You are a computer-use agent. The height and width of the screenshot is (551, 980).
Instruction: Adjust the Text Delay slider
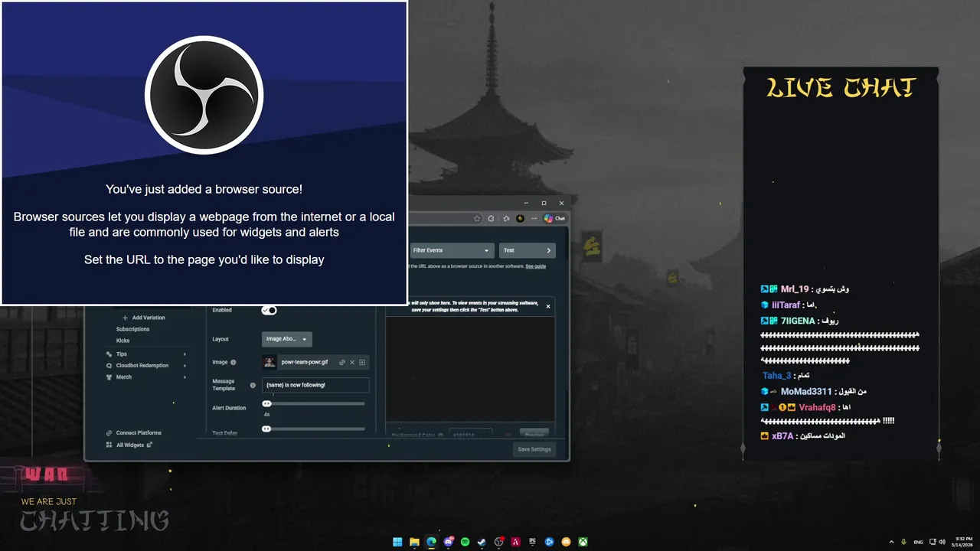click(314, 429)
